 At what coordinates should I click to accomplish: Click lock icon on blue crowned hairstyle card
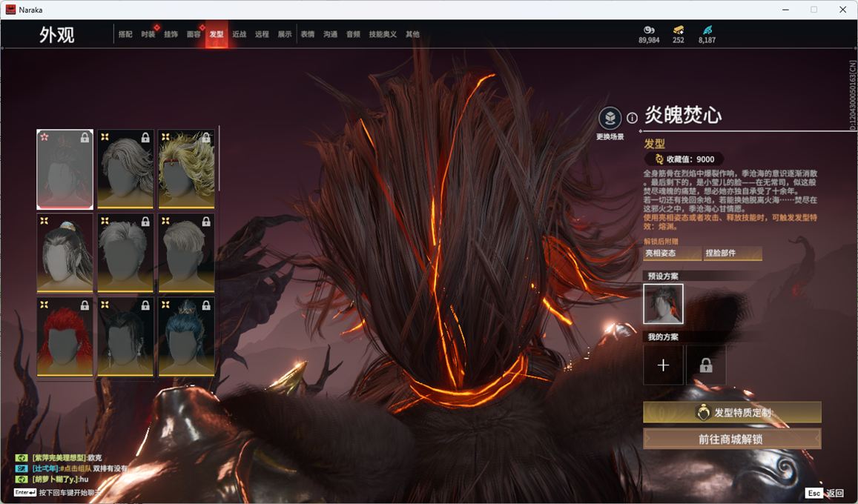pos(206,305)
